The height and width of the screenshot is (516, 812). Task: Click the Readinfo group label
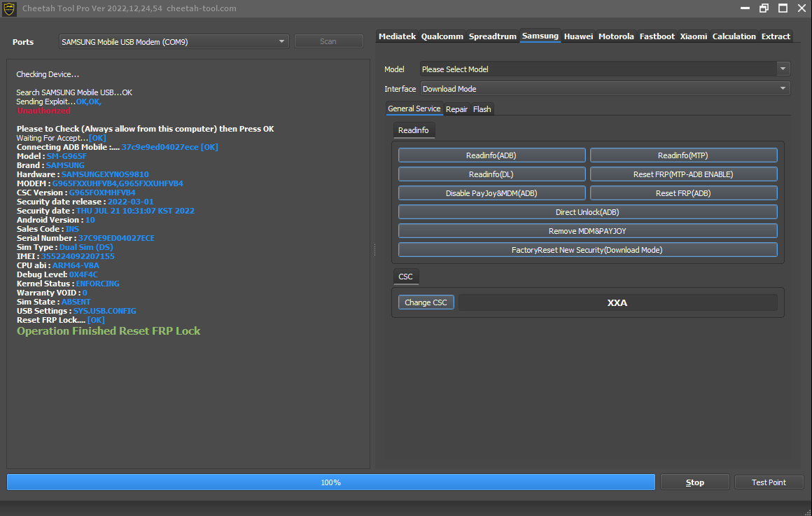[414, 130]
